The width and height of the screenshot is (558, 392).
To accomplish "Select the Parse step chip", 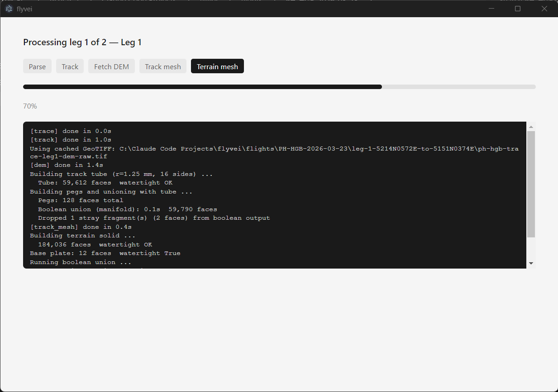I will point(37,66).
